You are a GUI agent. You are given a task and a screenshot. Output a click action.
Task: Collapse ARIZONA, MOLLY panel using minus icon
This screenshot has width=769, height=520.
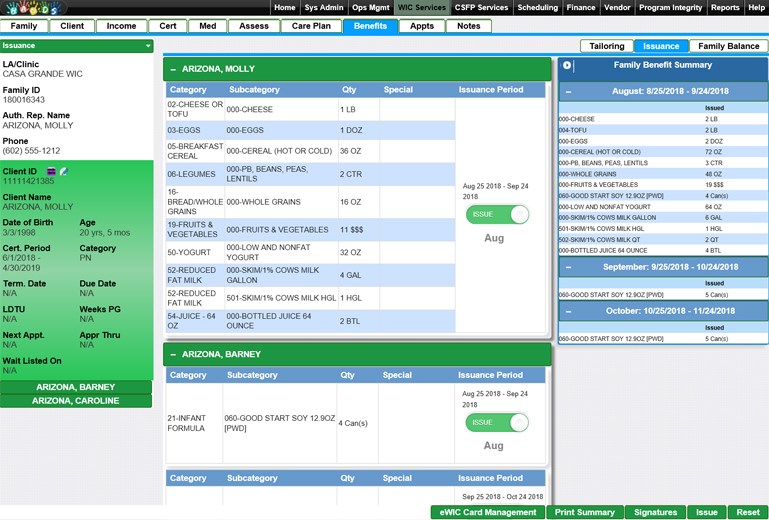click(x=173, y=69)
